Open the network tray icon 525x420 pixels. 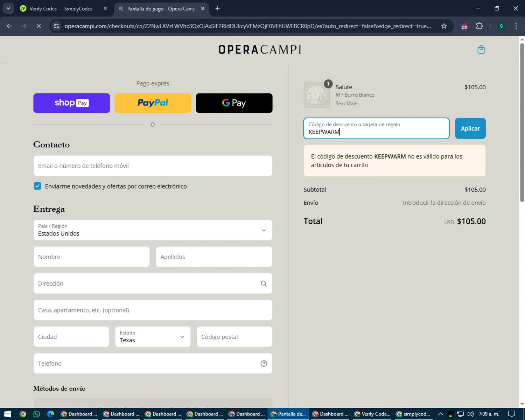click(460, 414)
